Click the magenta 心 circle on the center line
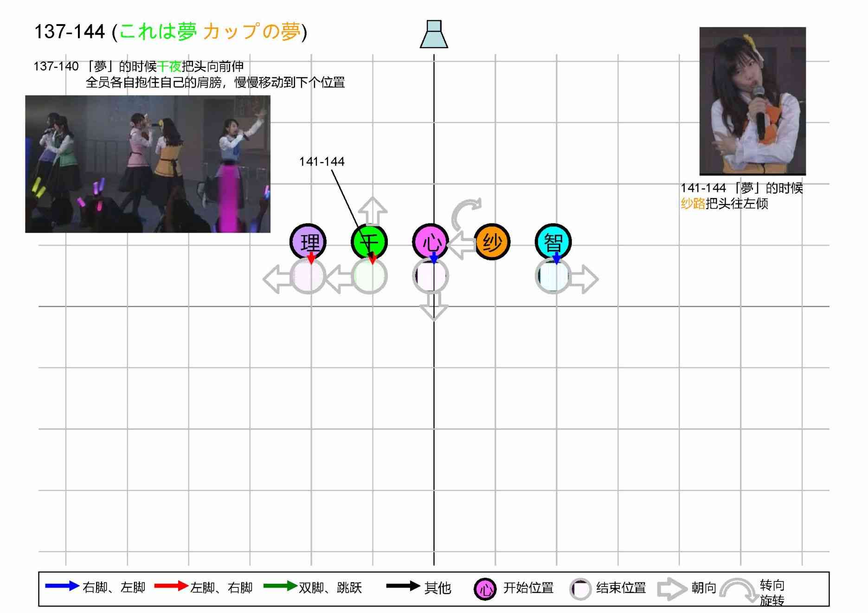The height and width of the screenshot is (613, 868). click(x=431, y=241)
